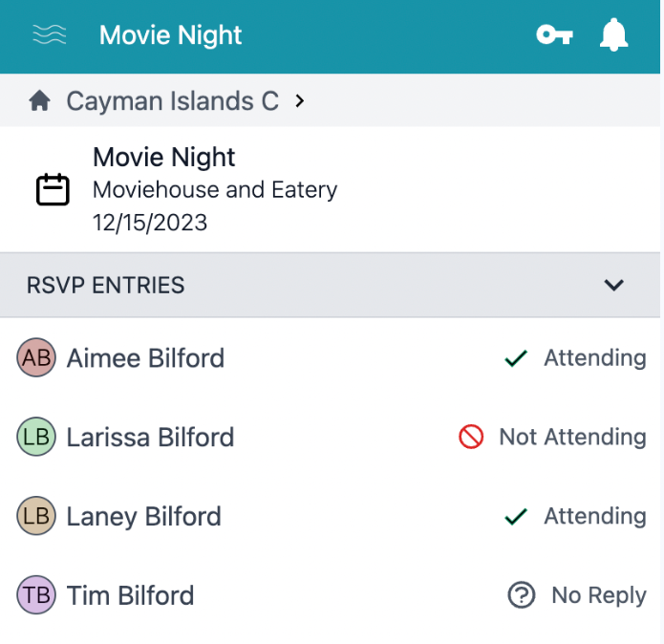Collapse the RSVP Entries section chevron
Viewport: 664px width, 644px height.
click(614, 285)
